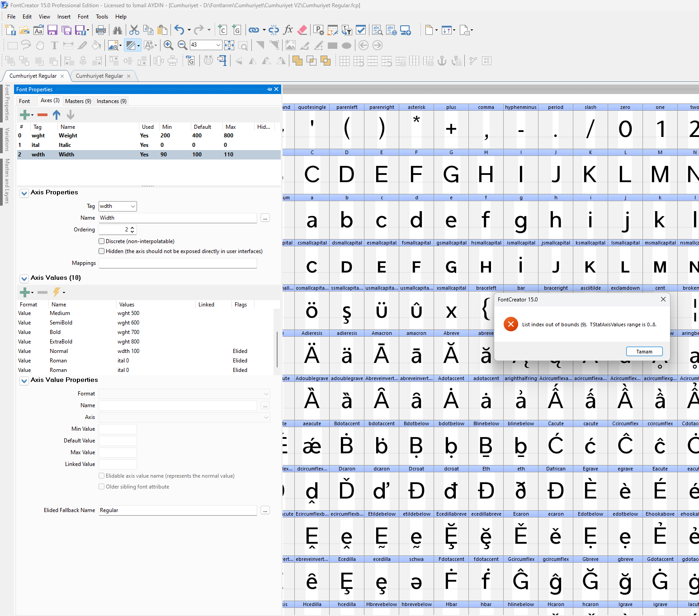Open the Insert menu
This screenshot has width=699, height=616.
(x=64, y=17)
